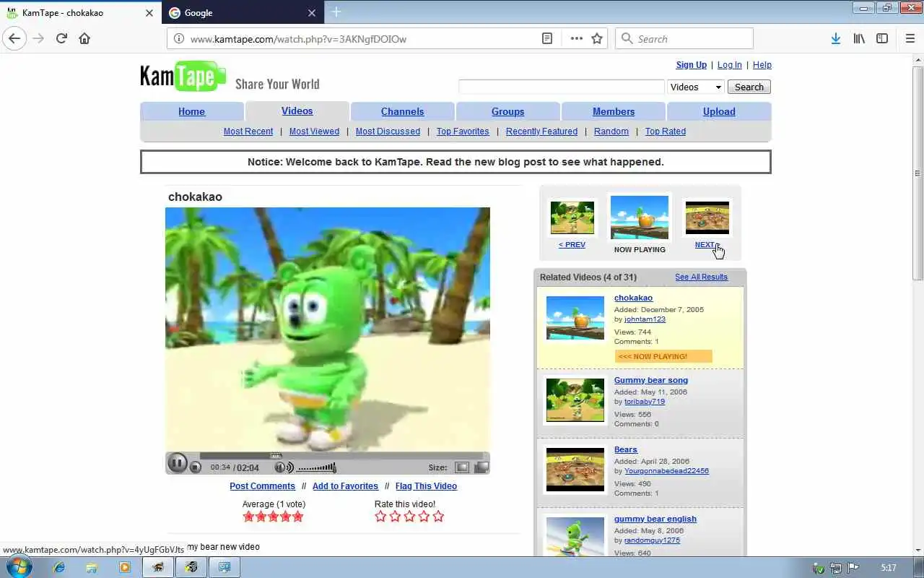Open the Upload tab
Image resolution: width=924 pixels, height=578 pixels.
719,111
